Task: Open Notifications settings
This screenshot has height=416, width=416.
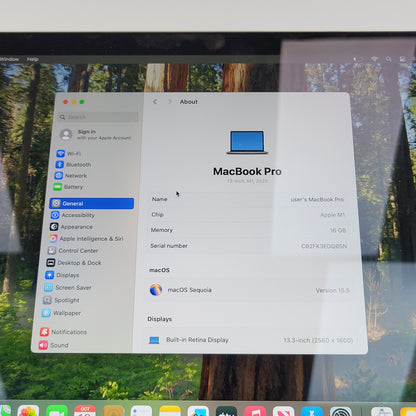Action: point(63,332)
